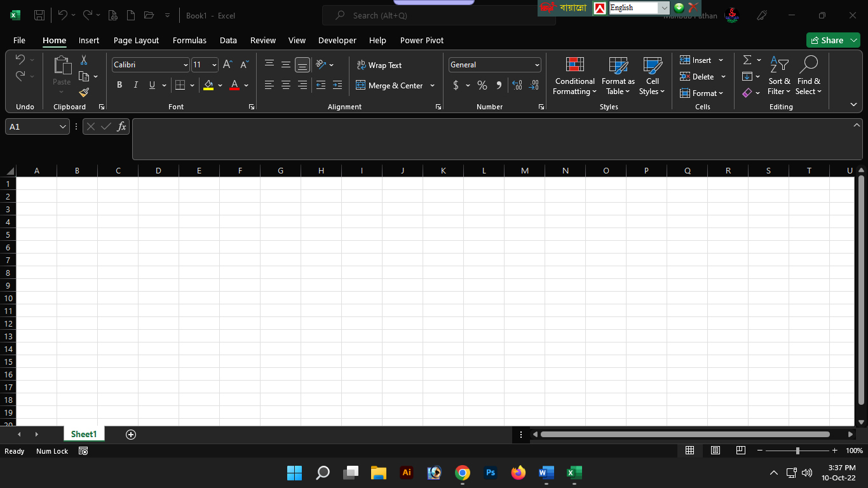Click the Increase Font Size icon
The width and height of the screenshot is (868, 488).
pyautogui.click(x=227, y=65)
